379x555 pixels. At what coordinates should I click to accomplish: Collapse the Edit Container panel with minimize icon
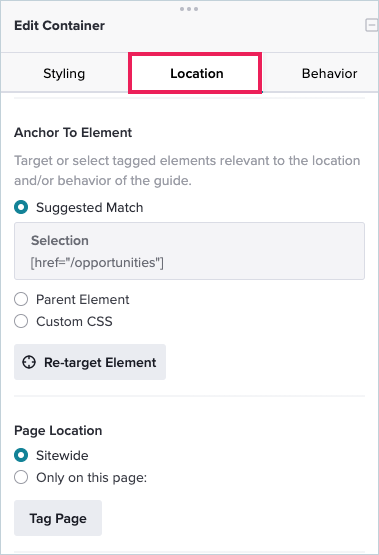(372, 25)
